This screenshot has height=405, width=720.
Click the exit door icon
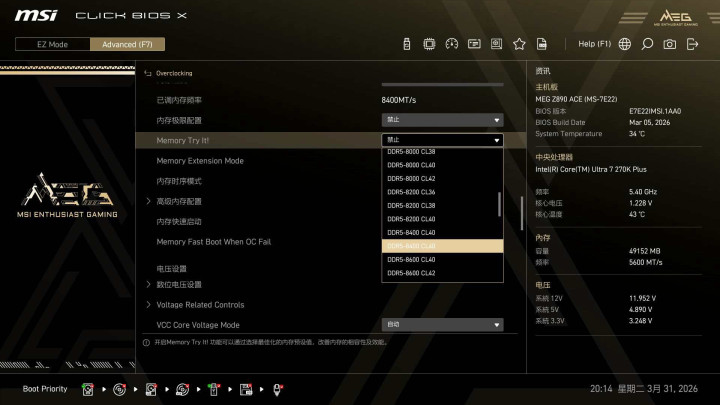[692, 44]
